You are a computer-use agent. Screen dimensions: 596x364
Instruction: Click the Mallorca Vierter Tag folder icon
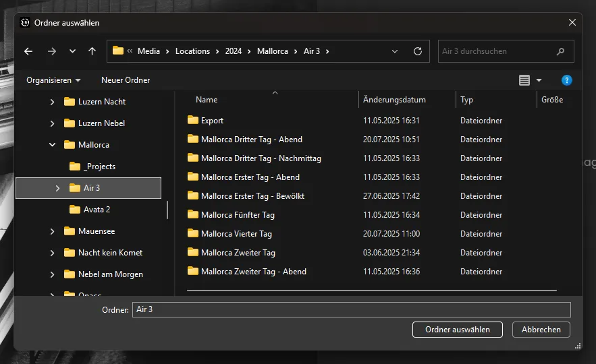point(193,234)
